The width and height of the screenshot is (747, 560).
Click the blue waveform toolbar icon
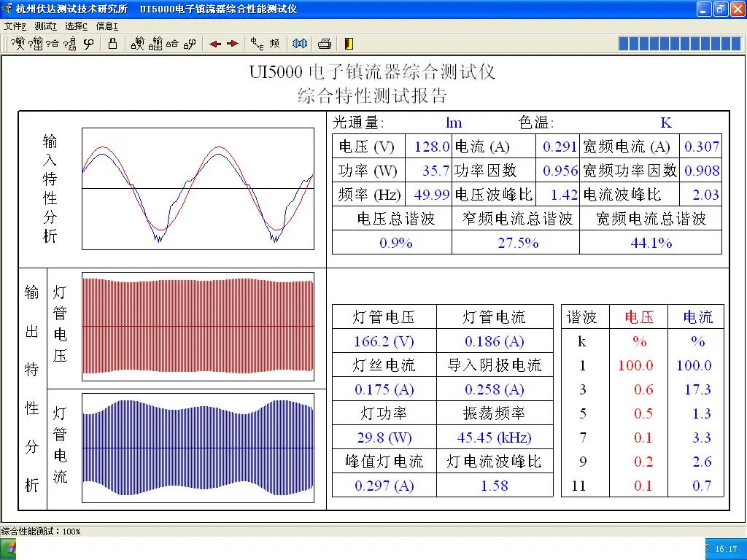tap(300, 44)
